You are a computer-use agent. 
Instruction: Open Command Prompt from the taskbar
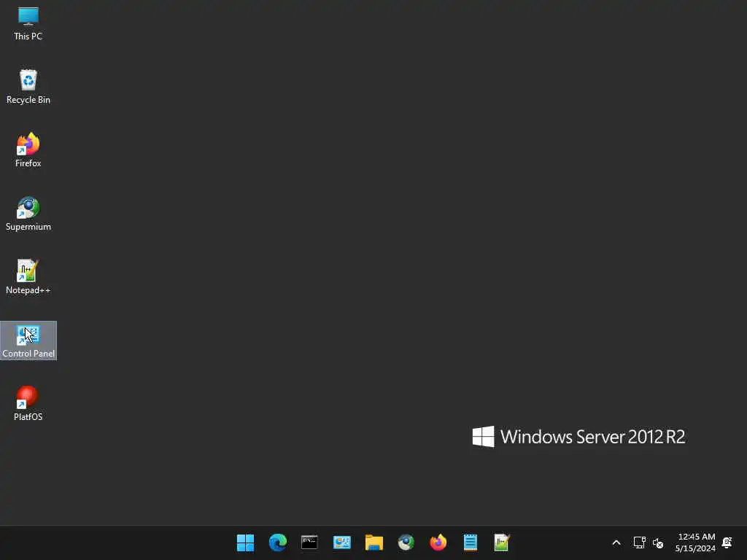coord(309,542)
